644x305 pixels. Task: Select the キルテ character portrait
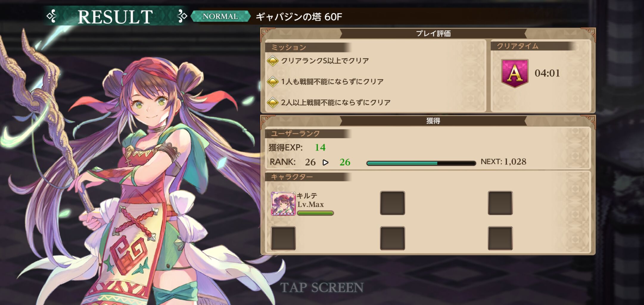[283, 203]
